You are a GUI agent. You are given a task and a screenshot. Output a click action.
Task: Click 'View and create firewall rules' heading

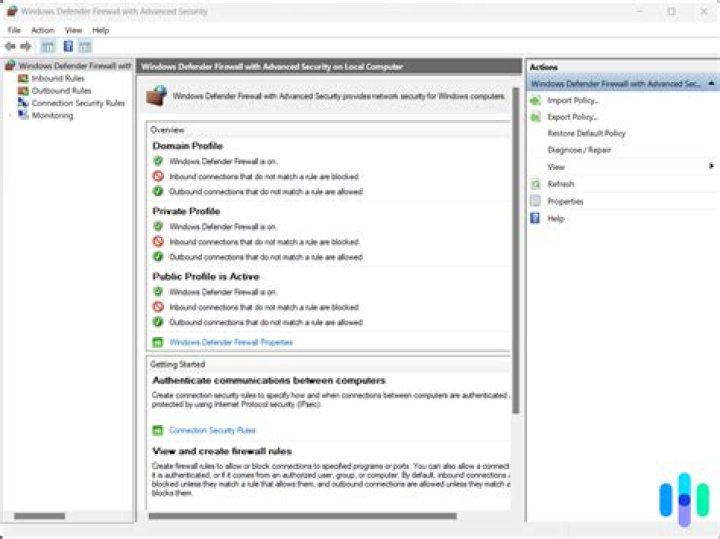222,451
